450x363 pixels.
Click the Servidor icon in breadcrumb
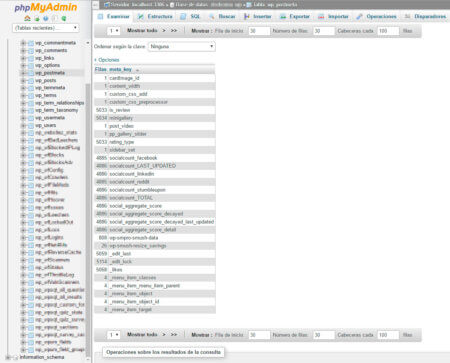pyautogui.click(x=107, y=5)
